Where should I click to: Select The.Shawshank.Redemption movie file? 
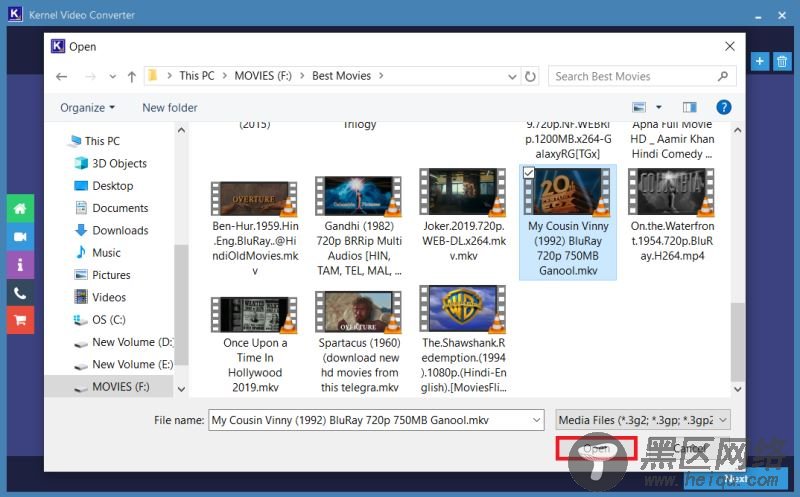463,339
